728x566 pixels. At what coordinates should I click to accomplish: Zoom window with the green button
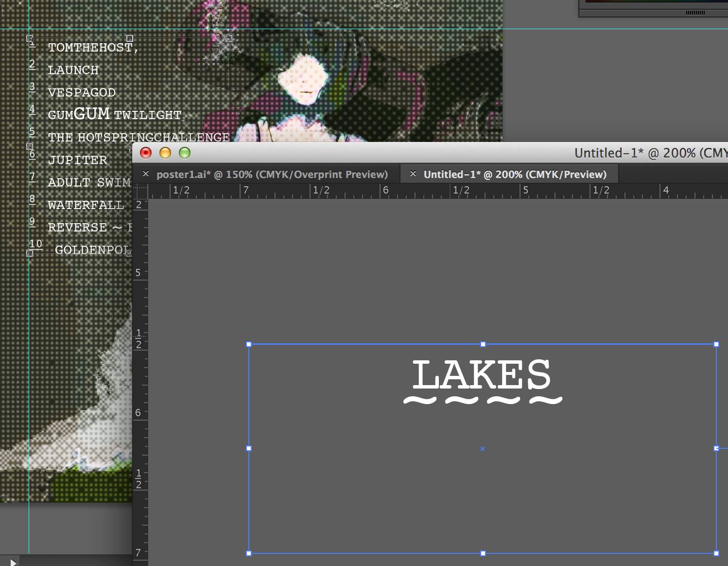(x=185, y=153)
